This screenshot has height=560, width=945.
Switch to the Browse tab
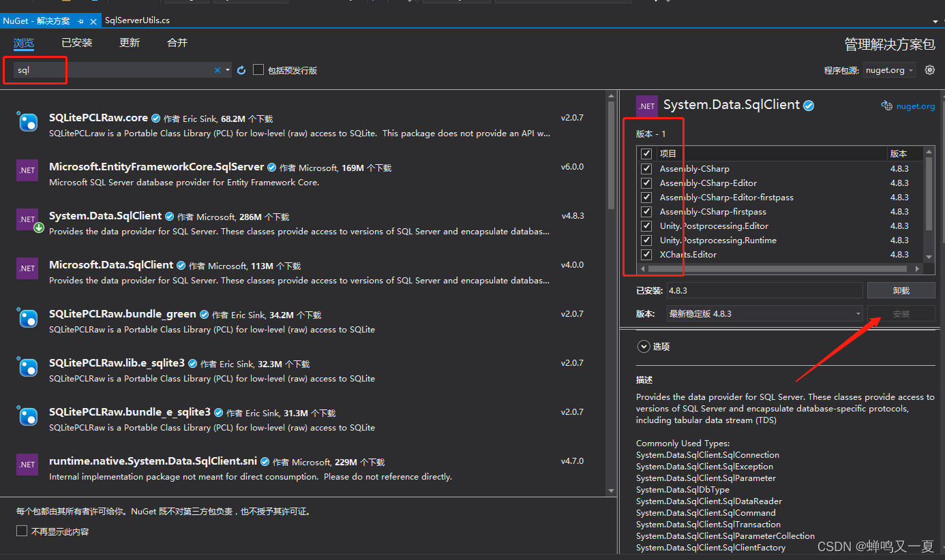(x=24, y=43)
